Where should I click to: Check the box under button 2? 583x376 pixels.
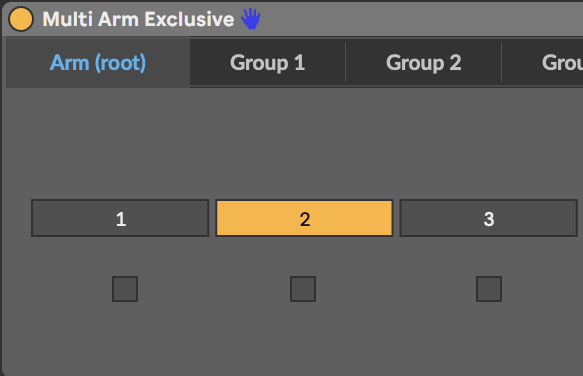303,289
